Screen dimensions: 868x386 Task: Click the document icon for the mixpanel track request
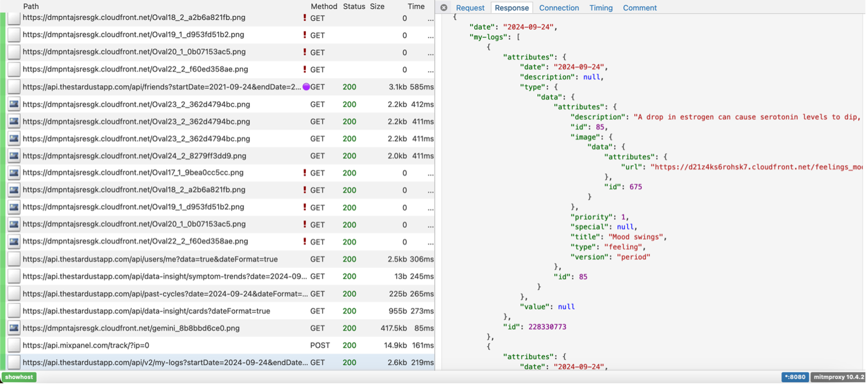14,346
